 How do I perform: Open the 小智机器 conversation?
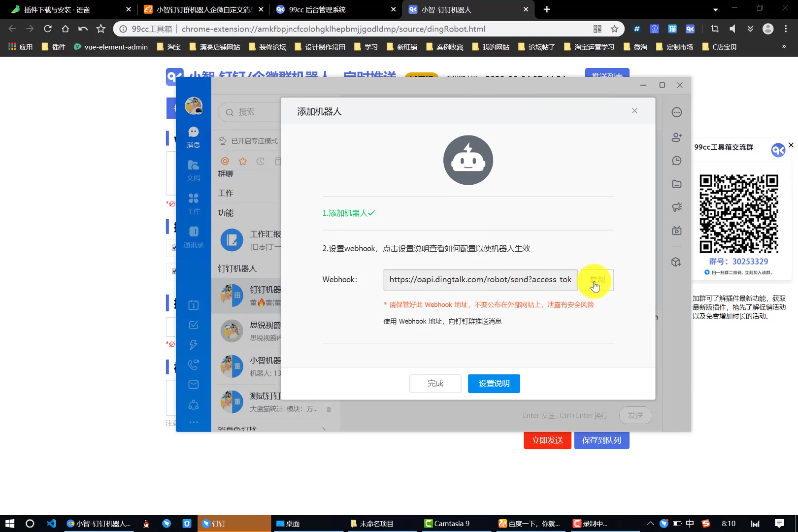246,366
